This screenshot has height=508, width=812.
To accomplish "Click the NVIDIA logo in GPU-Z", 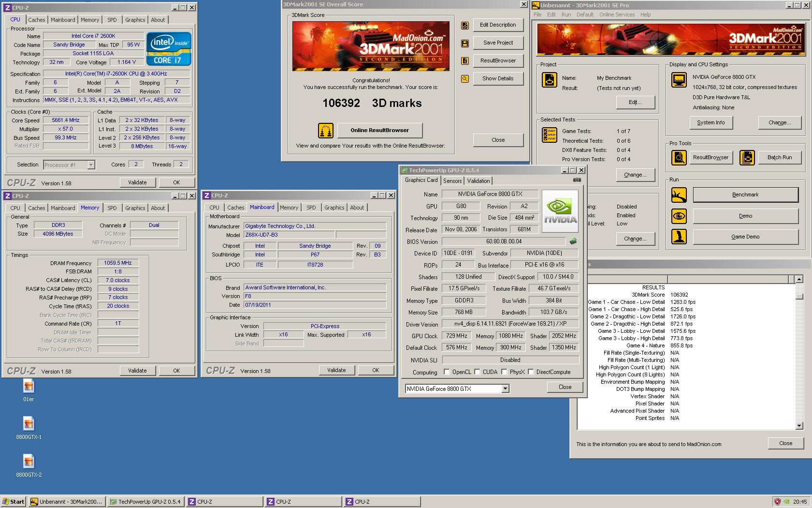I will click(560, 211).
